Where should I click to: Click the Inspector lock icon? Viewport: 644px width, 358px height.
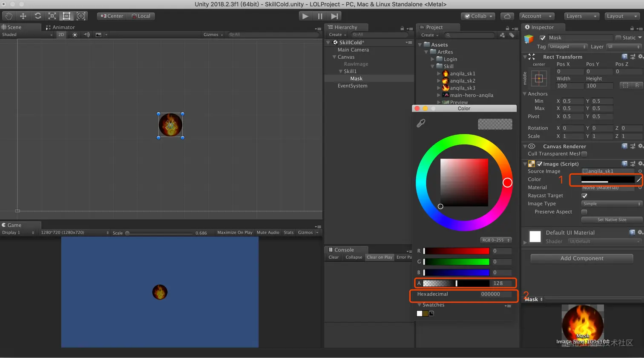pos(632,28)
